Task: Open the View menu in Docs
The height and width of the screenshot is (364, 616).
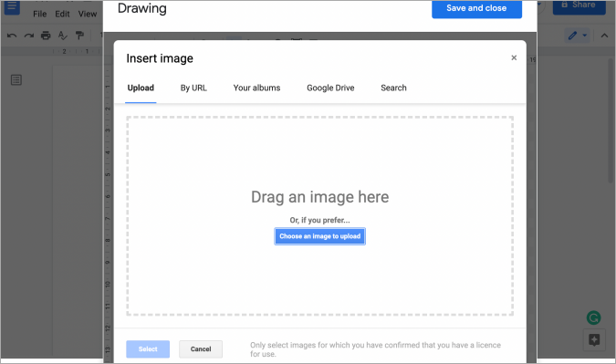Action: pyautogui.click(x=88, y=14)
